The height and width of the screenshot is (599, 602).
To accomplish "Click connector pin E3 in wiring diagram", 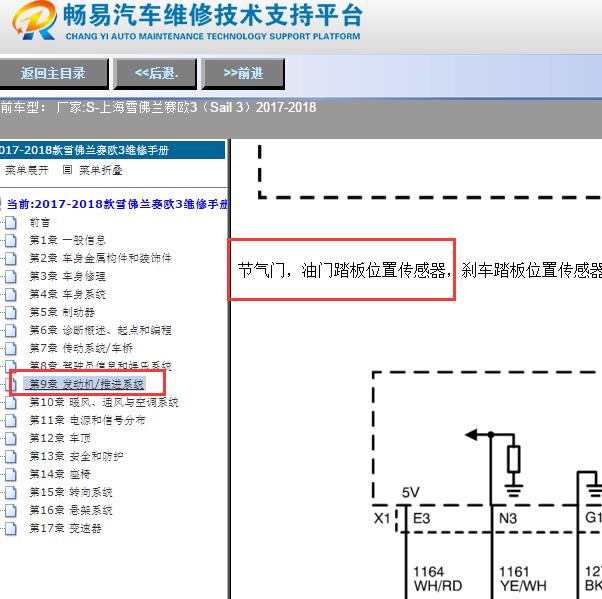I will [422, 518].
